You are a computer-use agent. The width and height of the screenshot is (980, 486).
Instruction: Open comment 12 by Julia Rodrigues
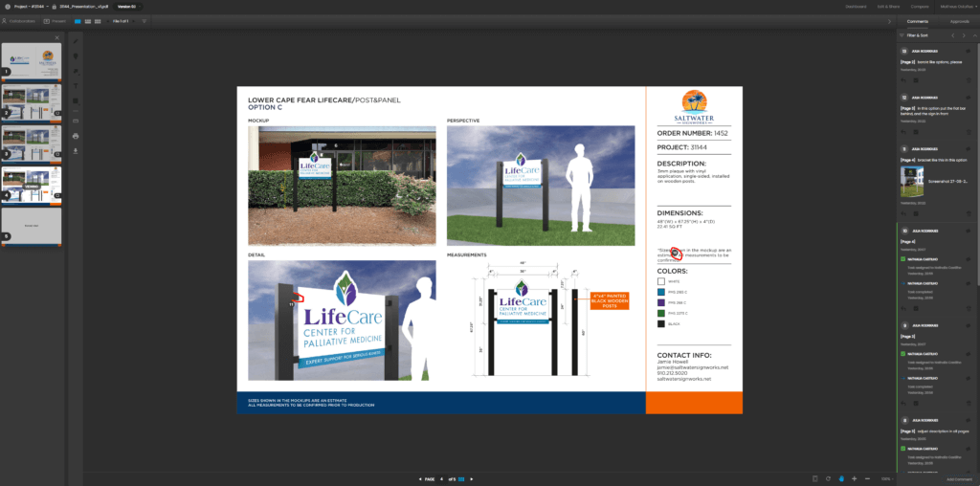pos(936,113)
